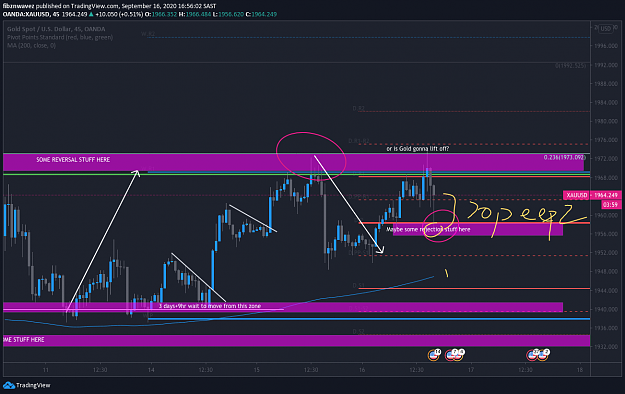Select the Pivot Points Standard indicator legend

click(60, 37)
